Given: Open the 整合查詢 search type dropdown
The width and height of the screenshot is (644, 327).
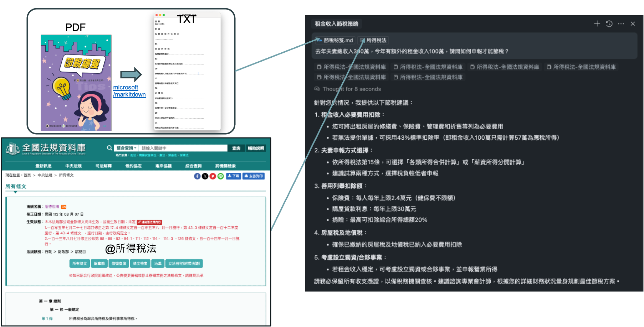Looking at the screenshot, I should 126,148.
